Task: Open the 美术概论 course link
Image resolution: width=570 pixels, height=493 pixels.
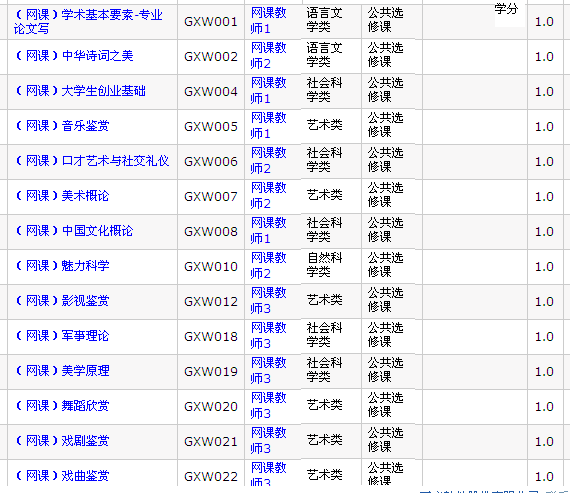Action: click(x=62, y=196)
